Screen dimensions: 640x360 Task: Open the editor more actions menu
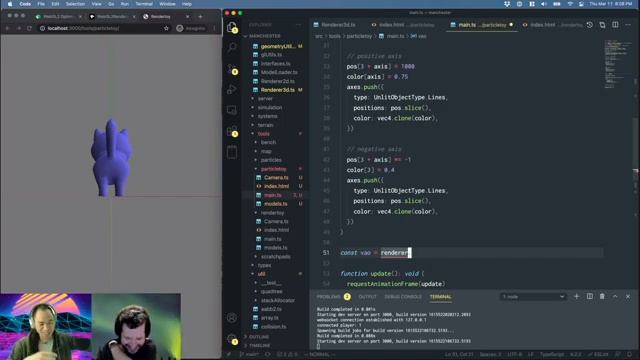628,25
